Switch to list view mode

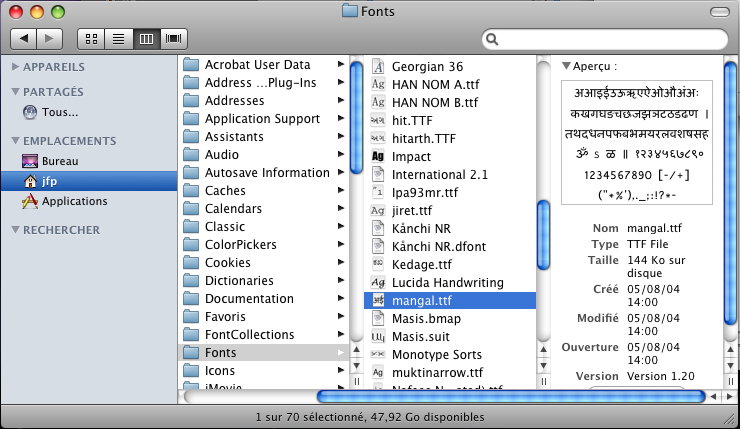tap(118, 39)
